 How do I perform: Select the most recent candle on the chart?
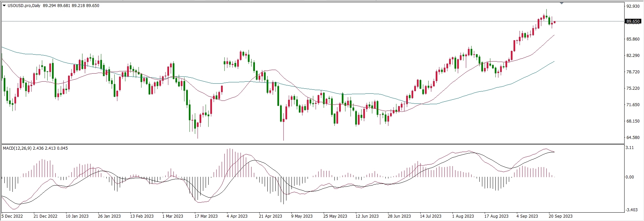554,22
